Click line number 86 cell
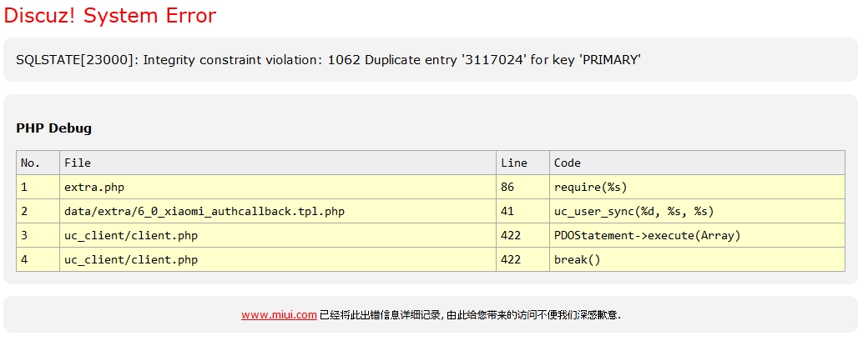This screenshot has width=868, height=341. click(507, 187)
